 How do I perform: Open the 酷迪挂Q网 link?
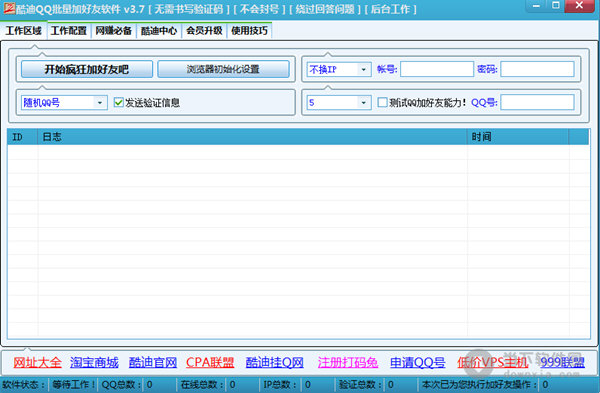pyautogui.click(x=275, y=362)
